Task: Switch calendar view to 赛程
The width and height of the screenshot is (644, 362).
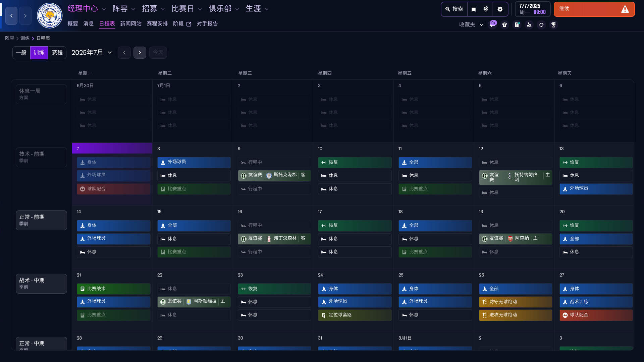Action: 57,53
